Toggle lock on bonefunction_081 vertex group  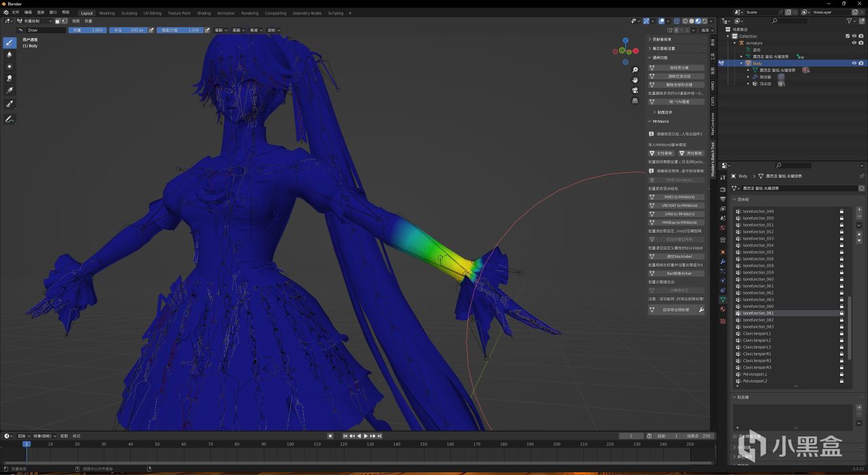pos(842,313)
